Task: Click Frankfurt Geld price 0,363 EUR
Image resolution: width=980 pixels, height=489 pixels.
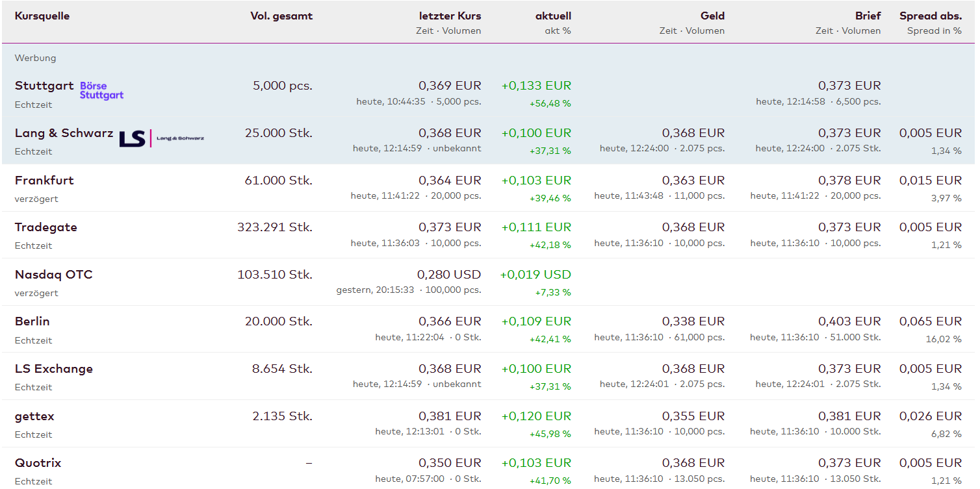Action: (x=693, y=180)
